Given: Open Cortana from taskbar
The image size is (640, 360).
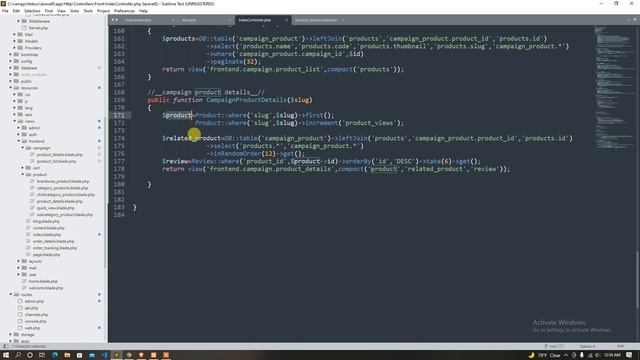Looking at the screenshot, I should click(x=30, y=355).
